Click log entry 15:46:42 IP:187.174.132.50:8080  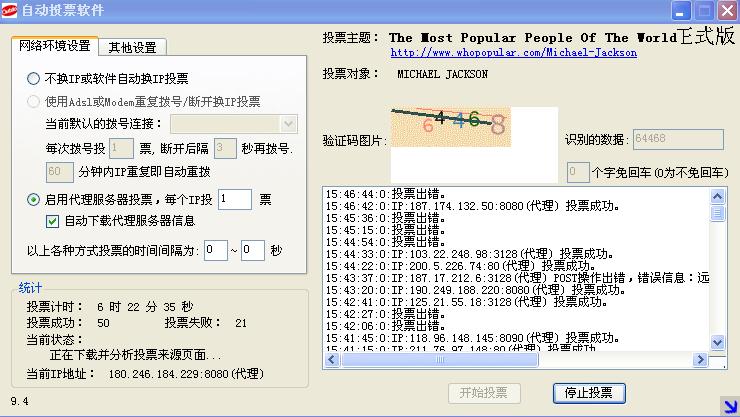tap(472, 206)
